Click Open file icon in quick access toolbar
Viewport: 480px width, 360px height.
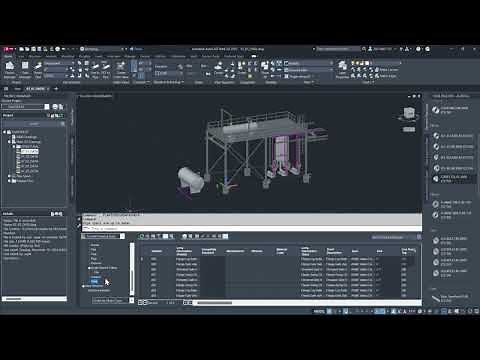point(27,49)
